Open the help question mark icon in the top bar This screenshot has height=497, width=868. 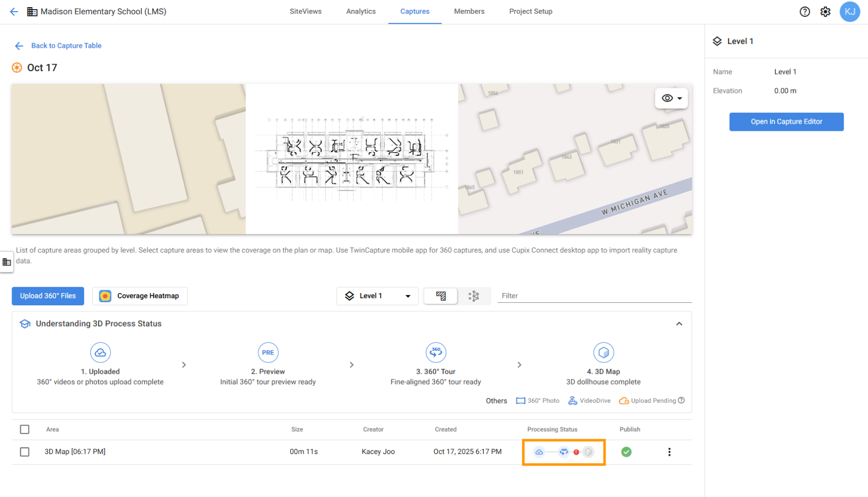click(x=805, y=12)
